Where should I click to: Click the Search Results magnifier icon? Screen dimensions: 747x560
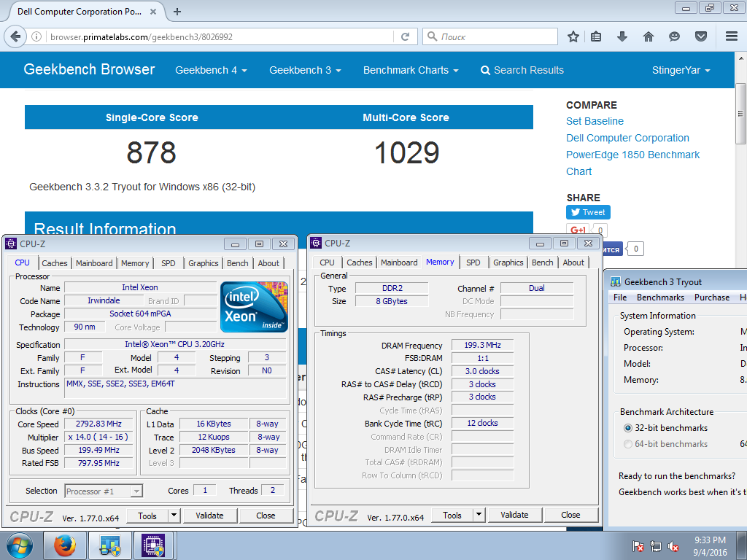pyautogui.click(x=485, y=71)
